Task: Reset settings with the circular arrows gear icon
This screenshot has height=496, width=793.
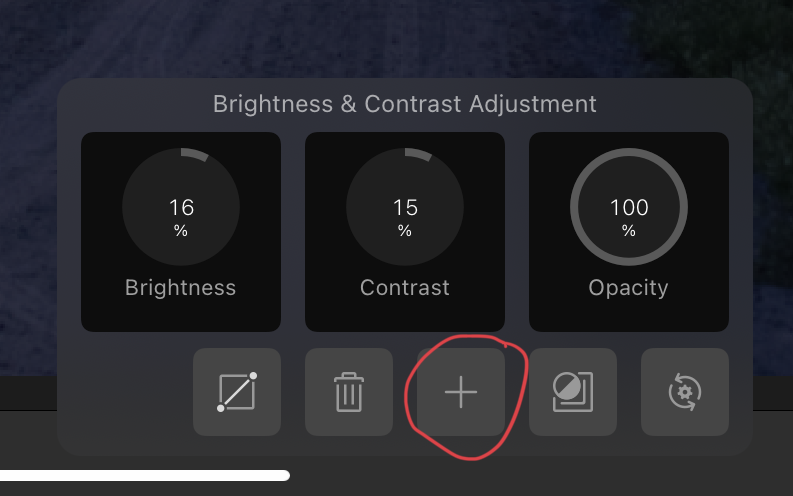Action: [685, 392]
